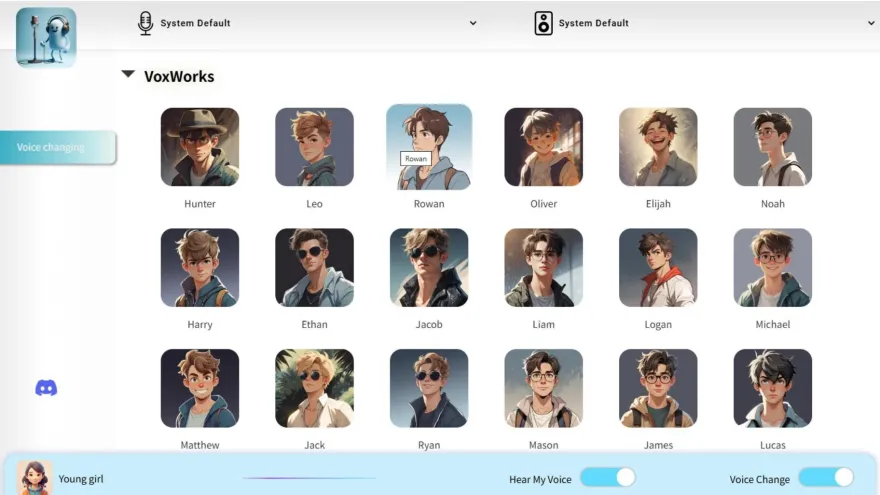Disable the Voice Change switch

(826, 478)
